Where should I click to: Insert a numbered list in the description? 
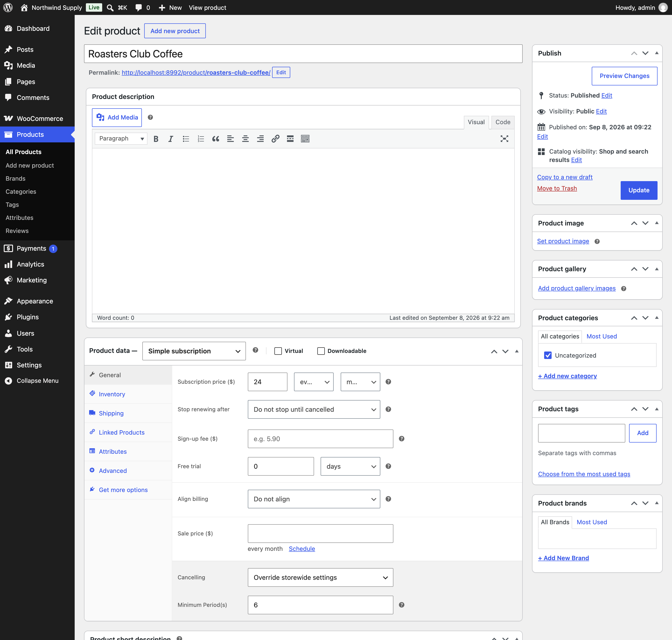pos(201,138)
